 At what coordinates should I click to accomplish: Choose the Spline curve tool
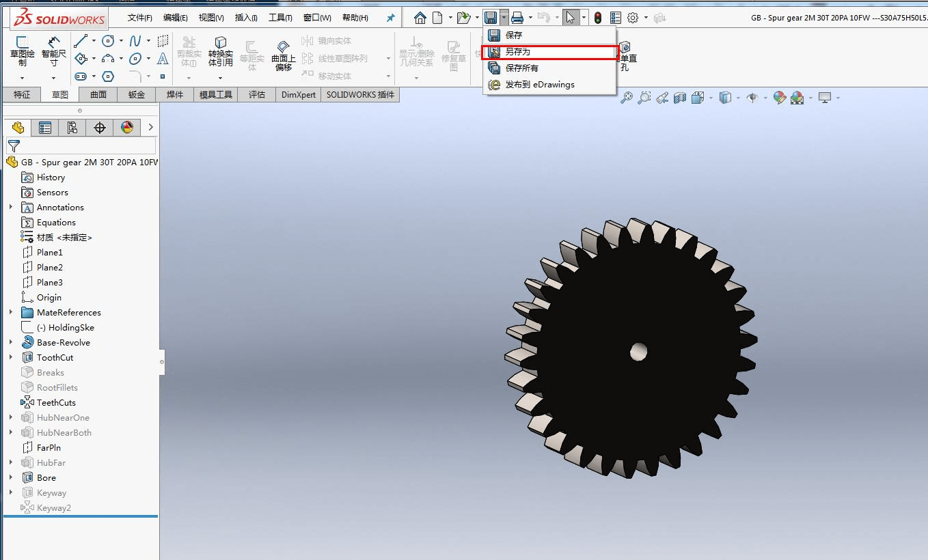pyautogui.click(x=135, y=41)
